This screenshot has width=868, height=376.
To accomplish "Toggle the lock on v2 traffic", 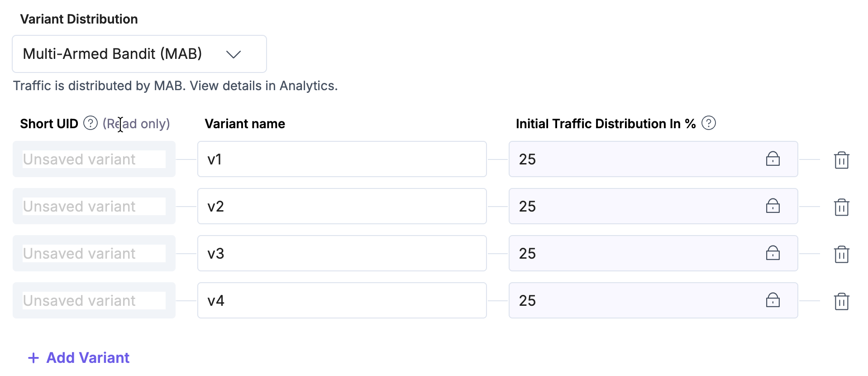I will (x=773, y=206).
